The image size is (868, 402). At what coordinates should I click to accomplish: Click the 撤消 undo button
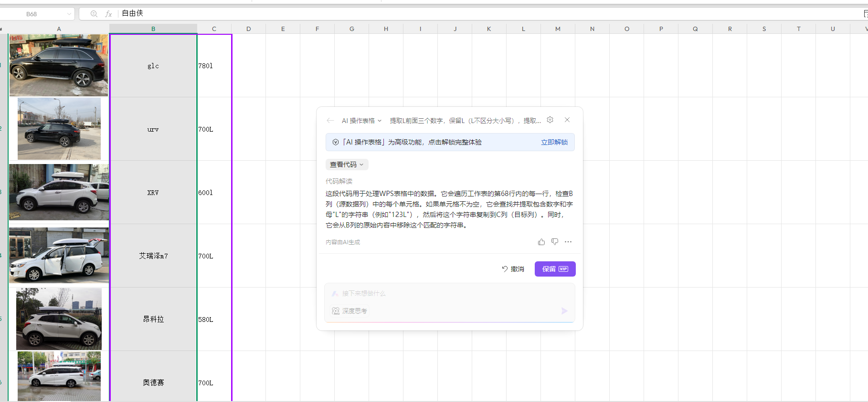[513, 269]
